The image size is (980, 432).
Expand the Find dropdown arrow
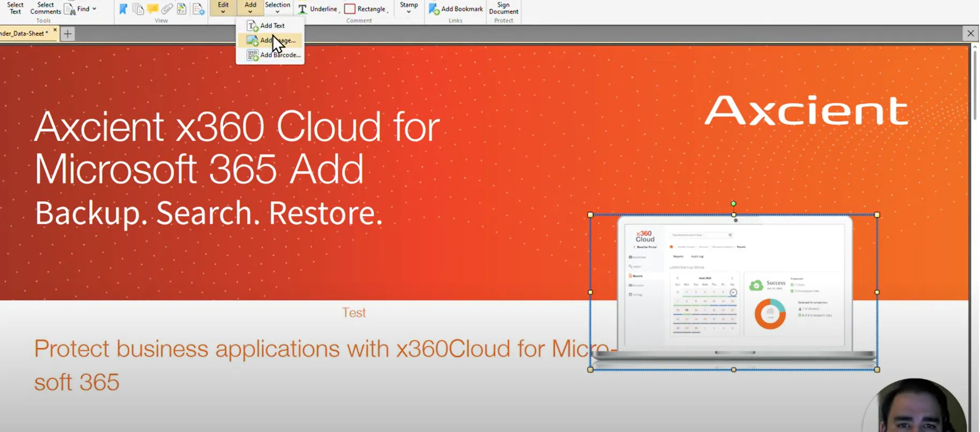94,9
